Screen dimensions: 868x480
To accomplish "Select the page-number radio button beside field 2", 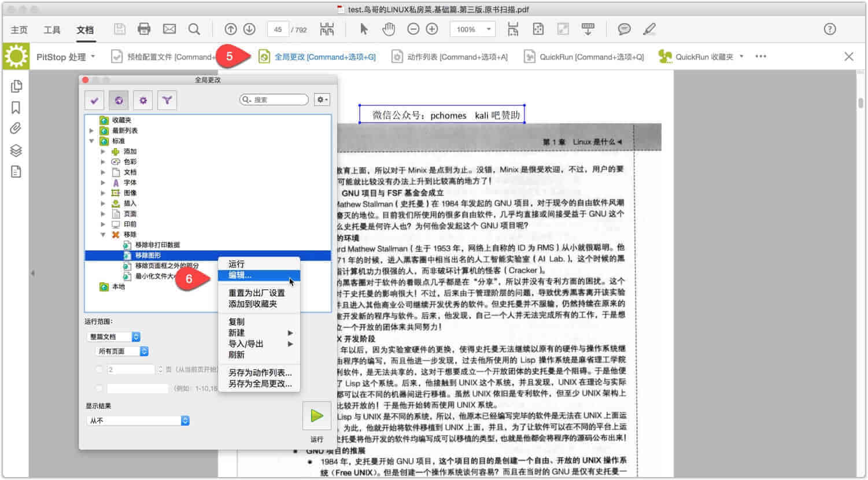I will click(99, 369).
